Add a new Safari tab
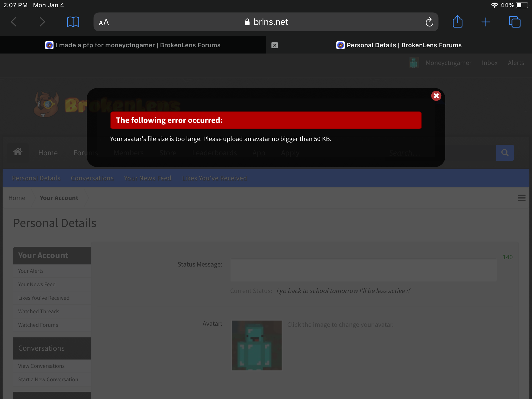 pyautogui.click(x=486, y=22)
